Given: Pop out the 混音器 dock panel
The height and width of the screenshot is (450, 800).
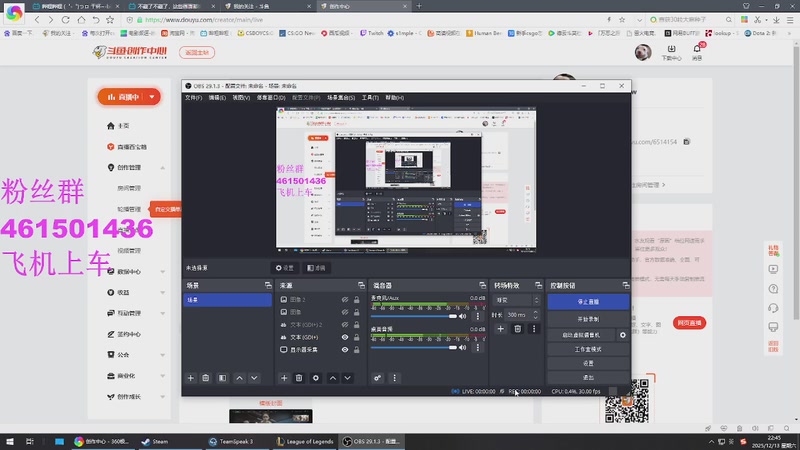Looking at the screenshot, I should [483, 286].
